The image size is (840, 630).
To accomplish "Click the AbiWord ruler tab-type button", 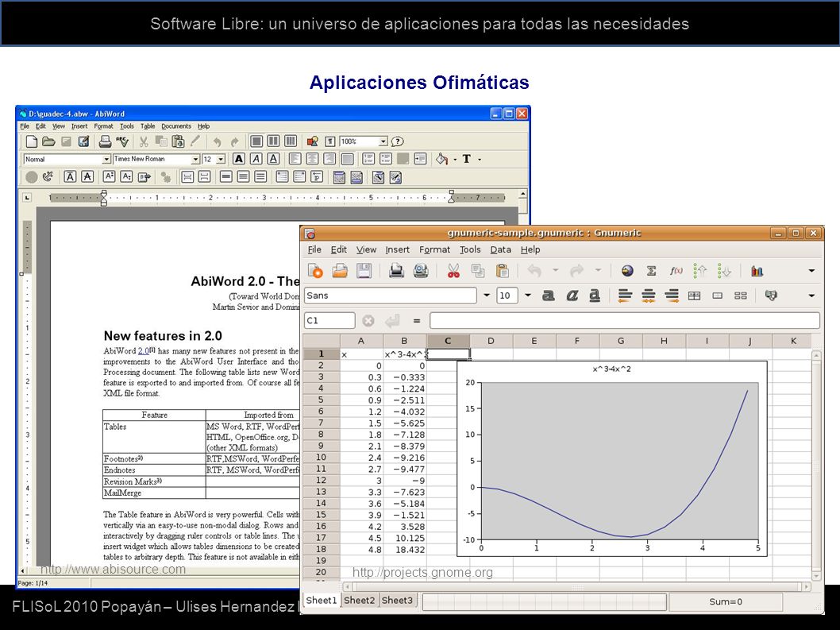I will click(x=28, y=198).
